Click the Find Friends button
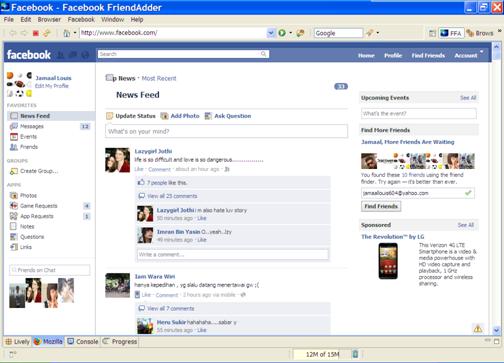The height and width of the screenshot is (363, 504). click(381, 206)
